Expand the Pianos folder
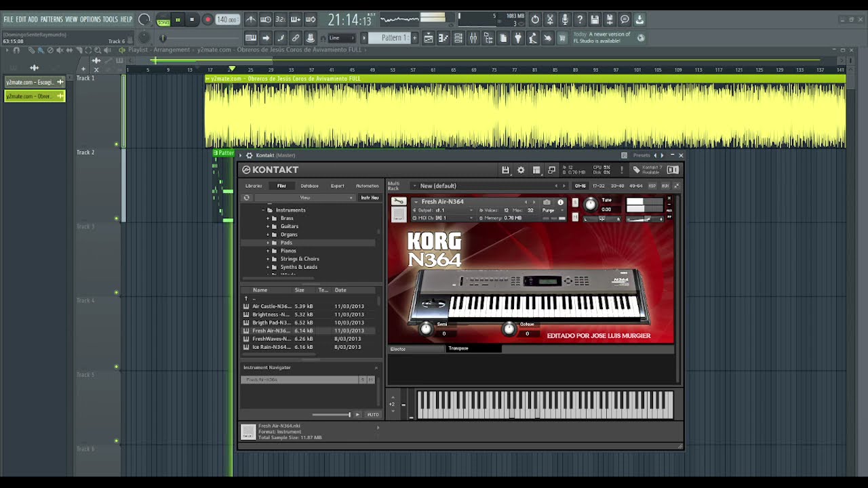The height and width of the screenshot is (488, 868). pyautogui.click(x=268, y=251)
